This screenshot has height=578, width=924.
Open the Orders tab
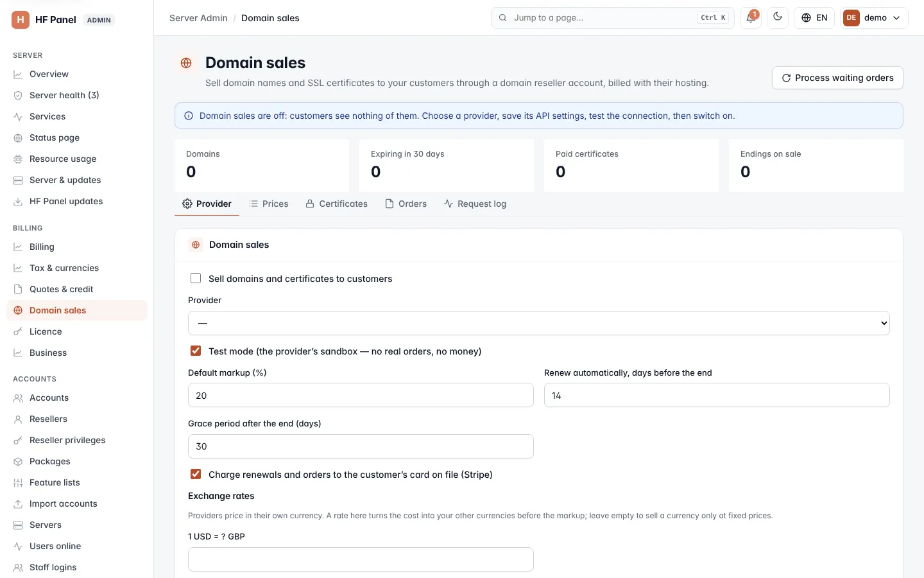tap(406, 204)
